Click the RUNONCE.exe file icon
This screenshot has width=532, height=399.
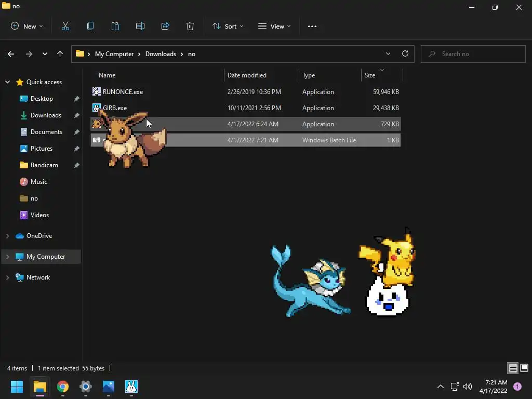tap(97, 91)
